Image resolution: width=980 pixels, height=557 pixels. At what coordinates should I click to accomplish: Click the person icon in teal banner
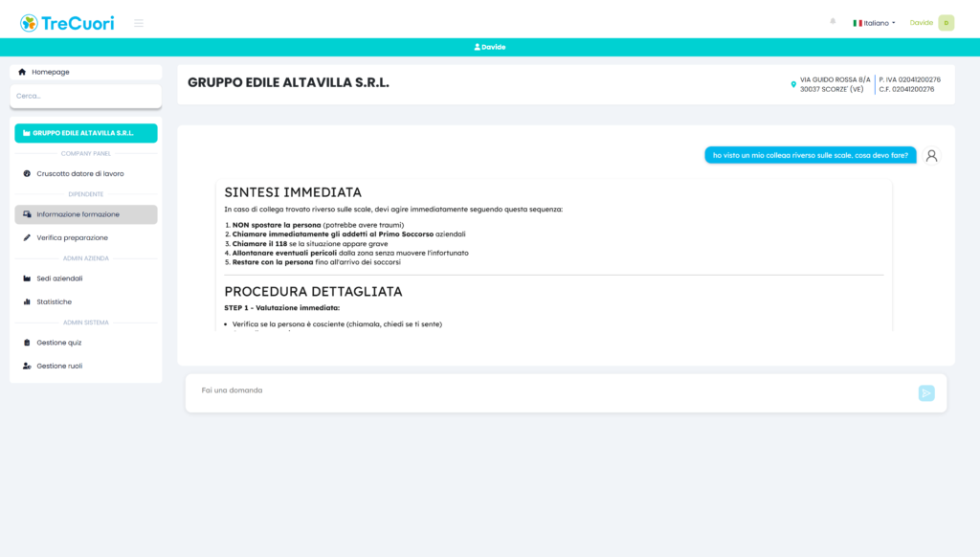coord(477,47)
